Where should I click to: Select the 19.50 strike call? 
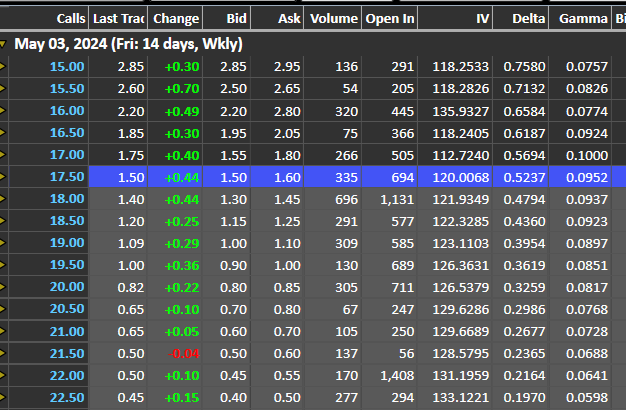tap(67, 265)
